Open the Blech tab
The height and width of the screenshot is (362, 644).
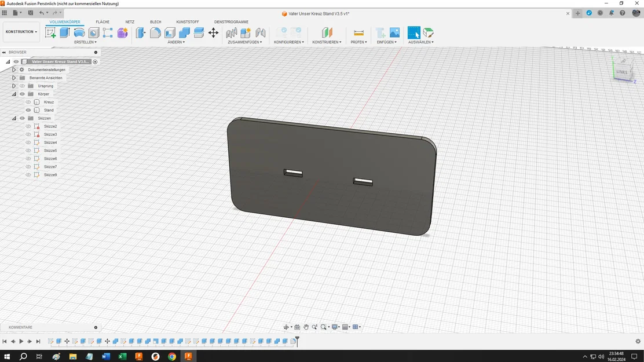coord(155,22)
